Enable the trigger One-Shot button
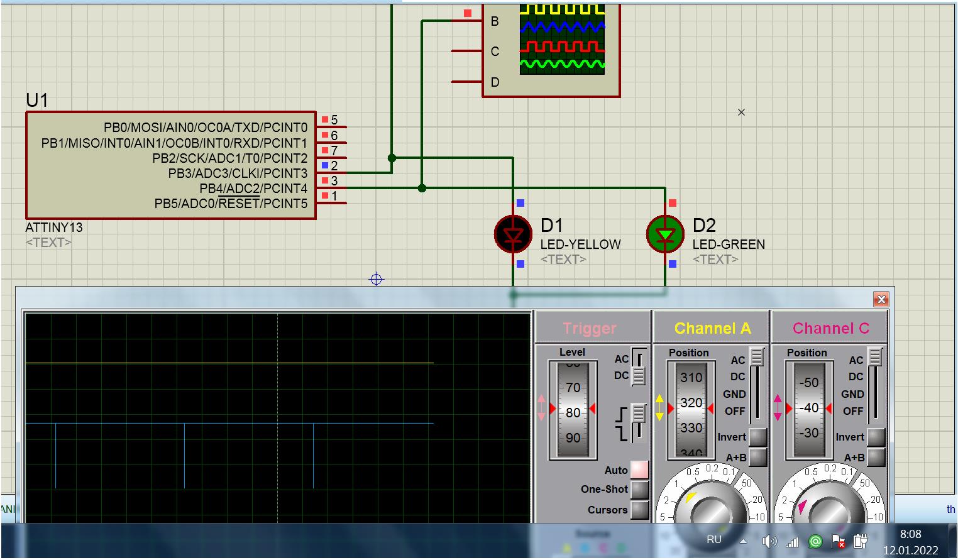958x560 pixels. 639,490
